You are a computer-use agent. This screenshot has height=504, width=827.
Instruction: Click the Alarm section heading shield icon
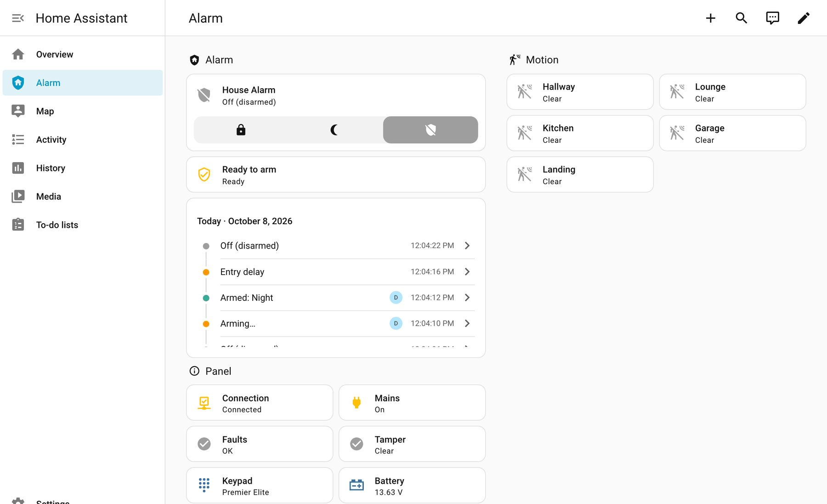pos(194,60)
